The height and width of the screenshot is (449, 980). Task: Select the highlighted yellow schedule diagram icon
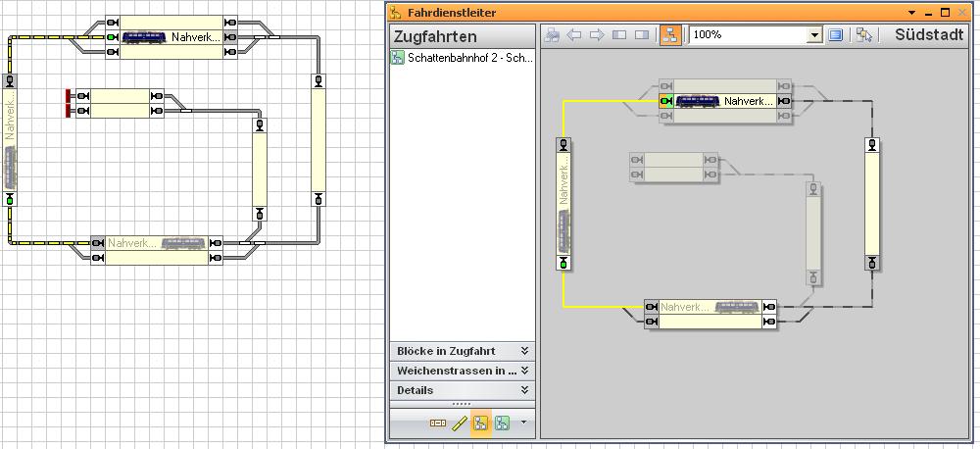click(x=481, y=424)
